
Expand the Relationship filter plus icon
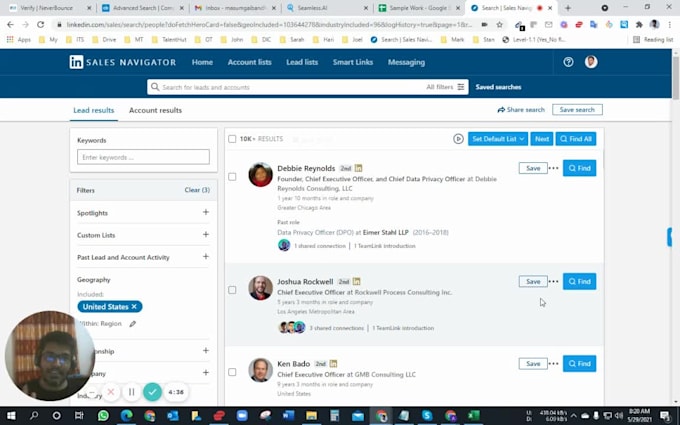206,350
